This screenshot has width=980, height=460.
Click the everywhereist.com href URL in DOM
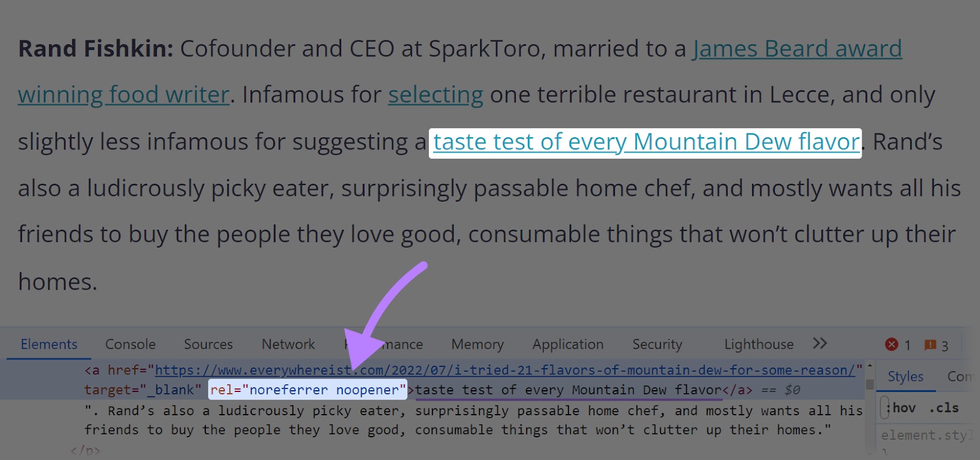(505, 370)
